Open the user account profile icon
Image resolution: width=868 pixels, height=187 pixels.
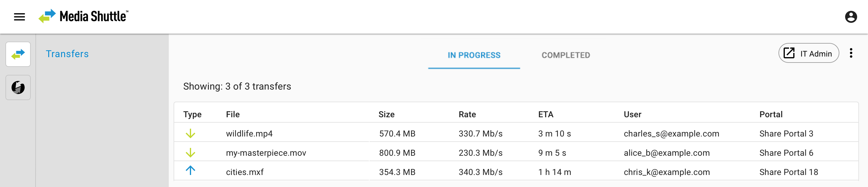point(851,17)
